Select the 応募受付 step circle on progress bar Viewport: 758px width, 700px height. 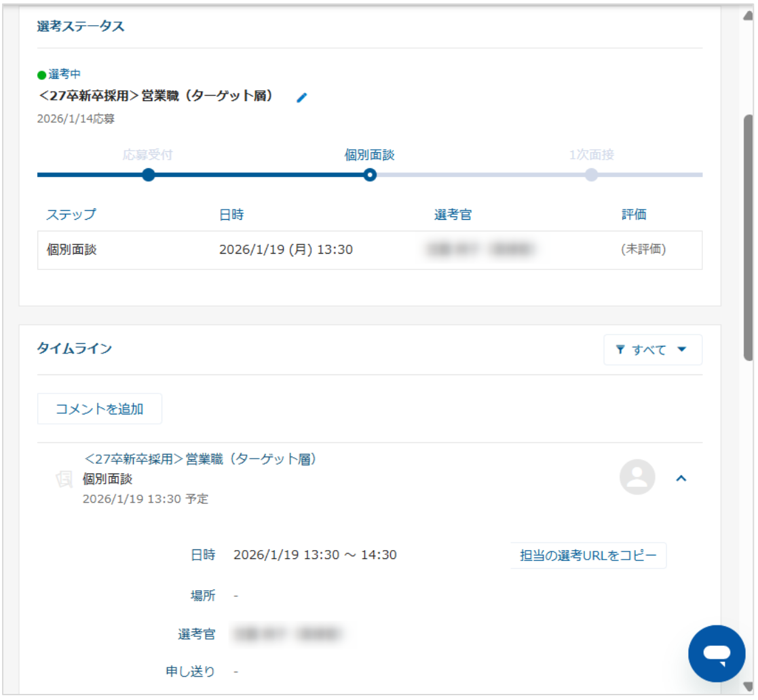click(x=149, y=175)
